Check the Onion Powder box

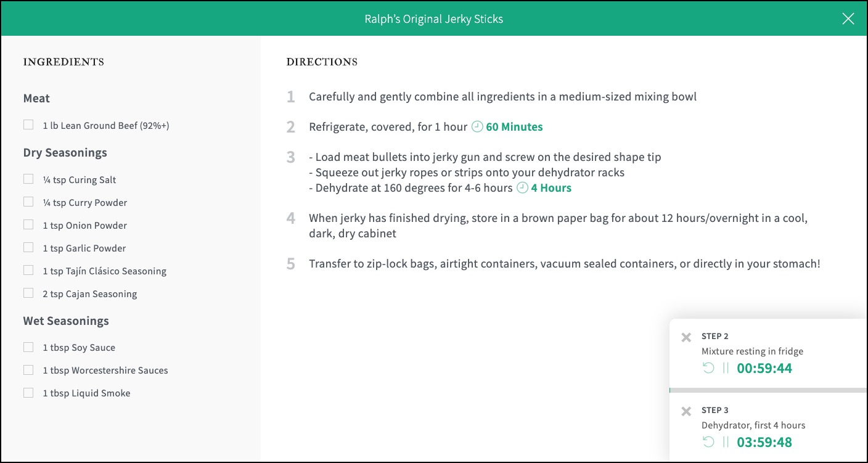[x=28, y=225]
